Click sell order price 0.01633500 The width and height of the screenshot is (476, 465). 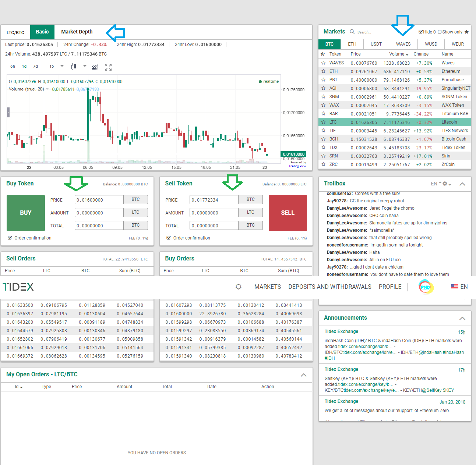(20, 305)
